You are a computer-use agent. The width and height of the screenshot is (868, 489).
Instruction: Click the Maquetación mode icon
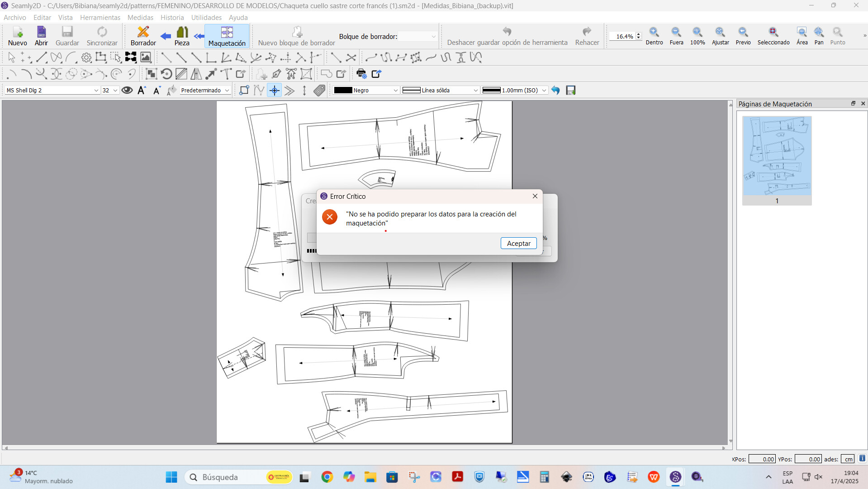pyautogui.click(x=227, y=36)
